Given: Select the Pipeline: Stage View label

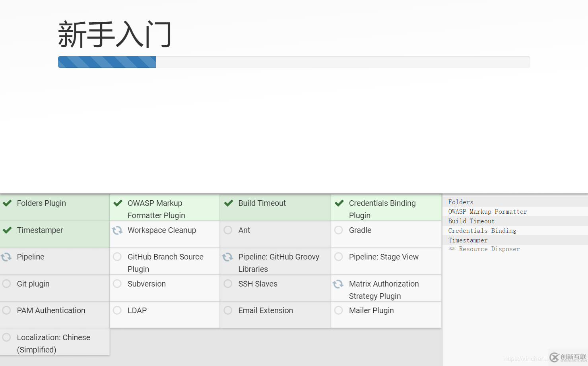Looking at the screenshot, I should (384, 257).
